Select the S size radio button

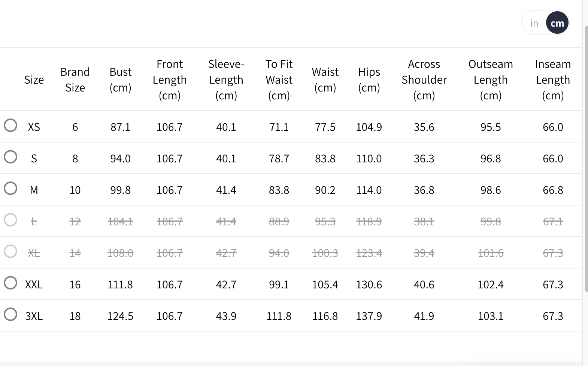(x=10, y=157)
